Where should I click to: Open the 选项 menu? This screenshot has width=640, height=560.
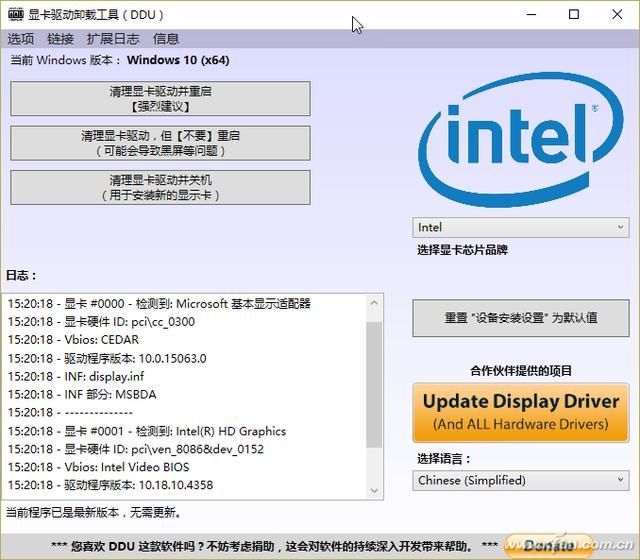(x=20, y=39)
